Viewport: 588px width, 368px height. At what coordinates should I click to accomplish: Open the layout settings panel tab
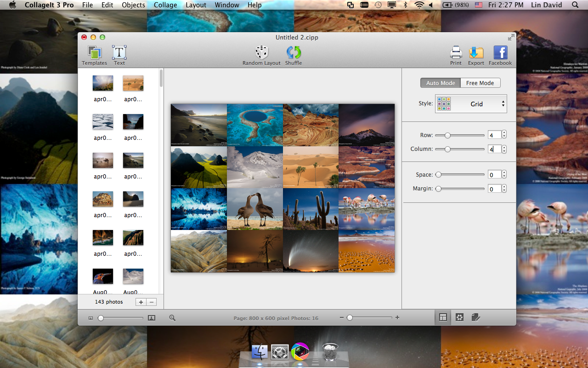(x=443, y=317)
